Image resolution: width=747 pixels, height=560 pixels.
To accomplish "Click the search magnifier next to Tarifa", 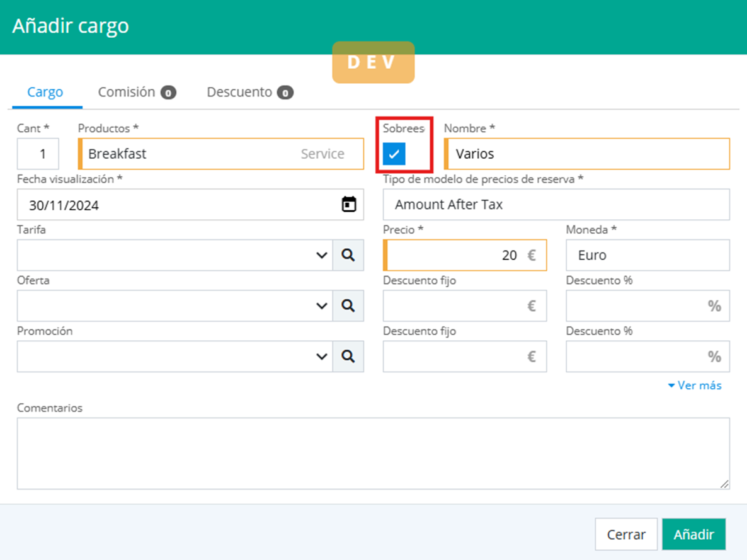I will tap(348, 255).
